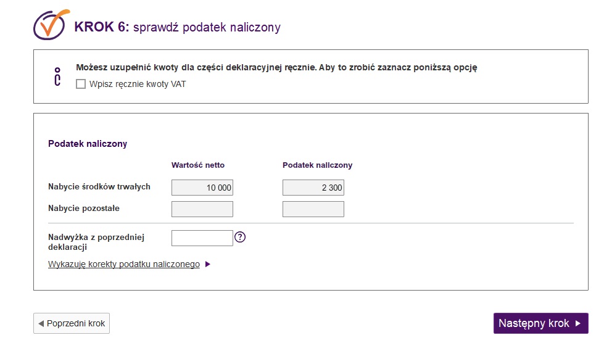612x364 pixels.
Task: Go back with Poprzedni krok button
Action: [x=72, y=323]
